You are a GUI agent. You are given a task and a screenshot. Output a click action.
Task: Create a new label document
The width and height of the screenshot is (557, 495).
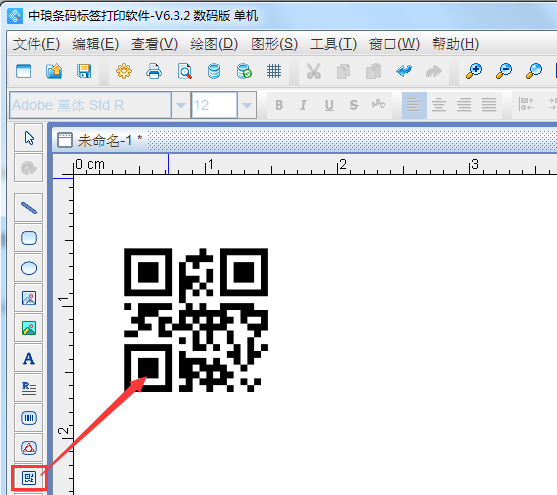[x=24, y=71]
